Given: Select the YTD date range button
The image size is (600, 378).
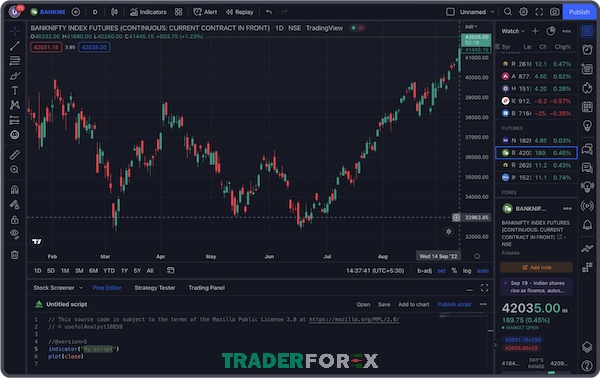Looking at the screenshot, I should click(x=109, y=270).
